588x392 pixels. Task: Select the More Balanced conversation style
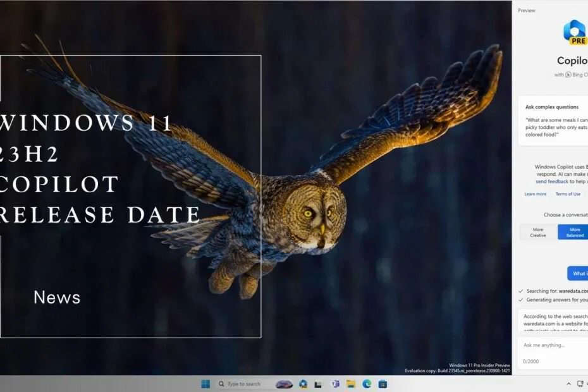point(573,233)
